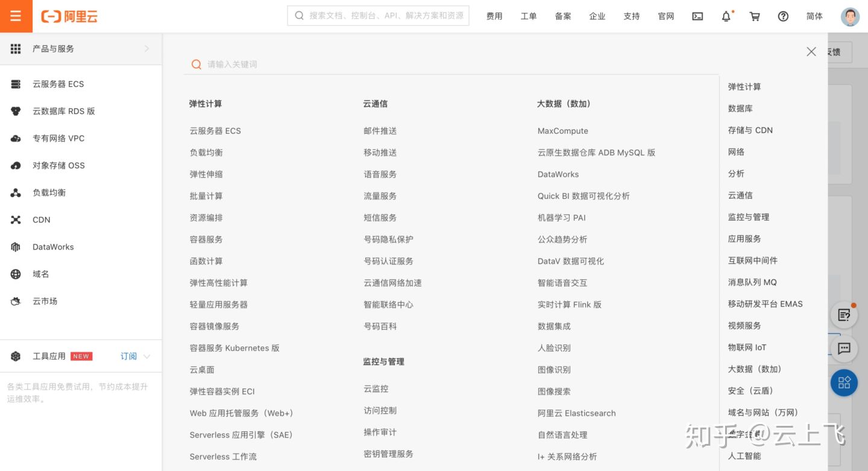Image resolution: width=868 pixels, height=471 pixels.
Task: Open the floating feedback survey icon
Action: 844,315
